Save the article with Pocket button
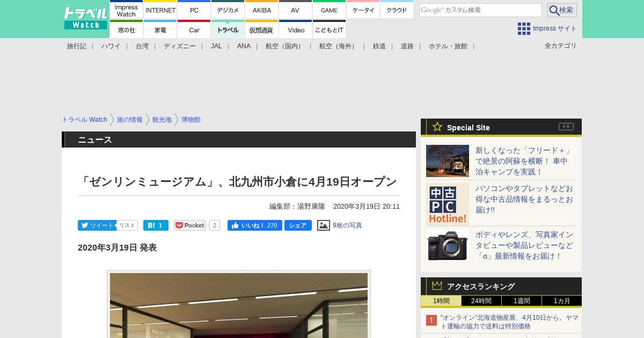This screenshot has height=338, width=644. (x=190, y=225)
